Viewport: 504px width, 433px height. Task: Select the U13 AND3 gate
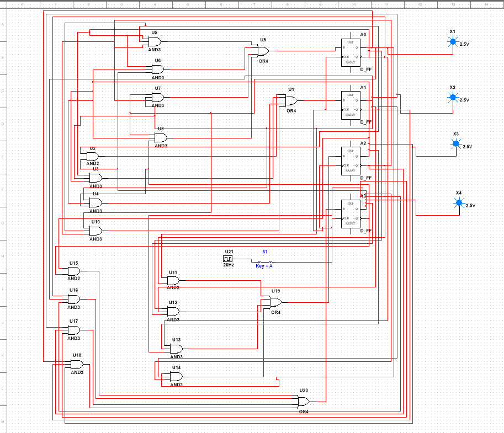(177, 349)
